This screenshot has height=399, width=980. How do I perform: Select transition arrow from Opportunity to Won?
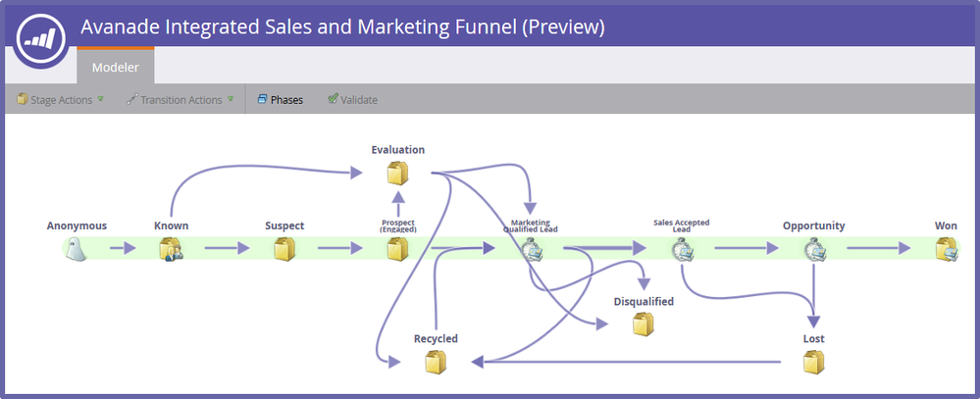(x=879, y=248)
